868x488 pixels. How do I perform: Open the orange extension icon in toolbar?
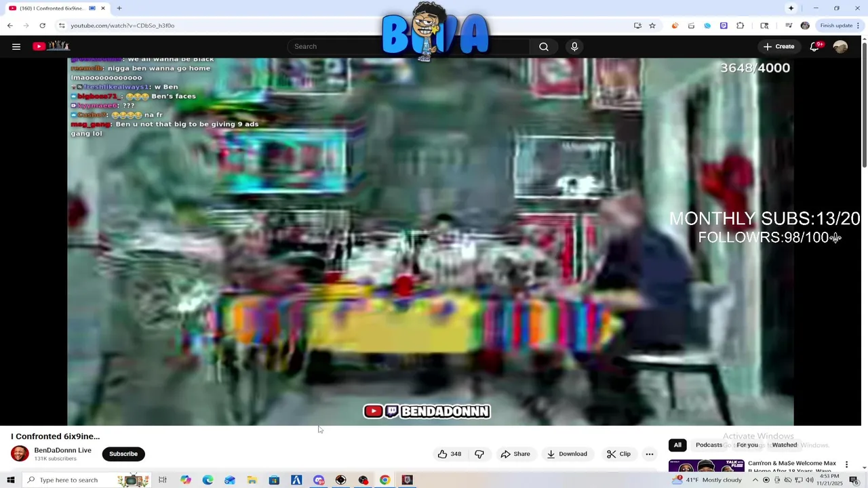[x=675, y=26]
